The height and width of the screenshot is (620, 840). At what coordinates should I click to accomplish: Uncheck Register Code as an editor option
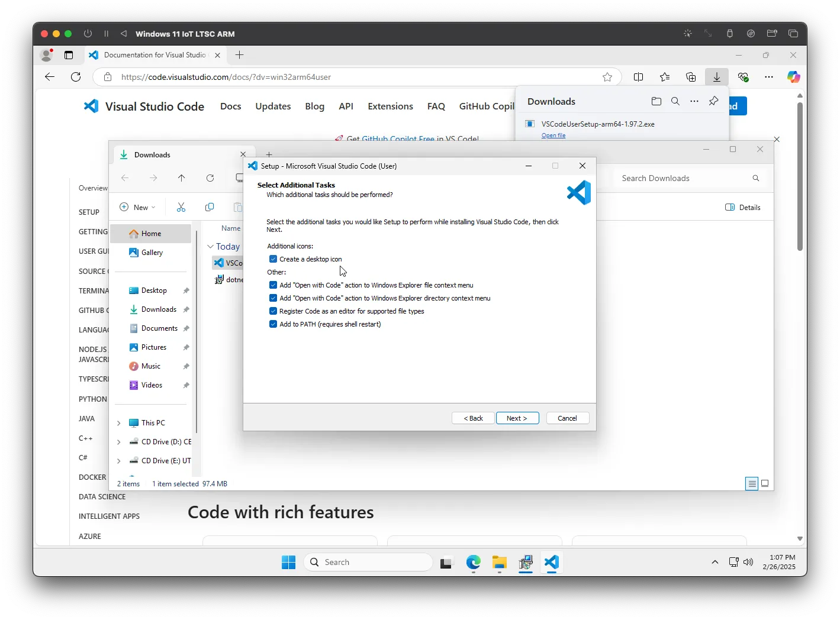click(x=273, y=311)
